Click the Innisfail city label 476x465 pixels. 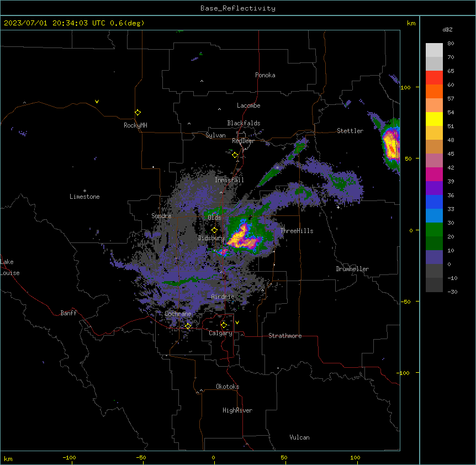pos(229,180)
